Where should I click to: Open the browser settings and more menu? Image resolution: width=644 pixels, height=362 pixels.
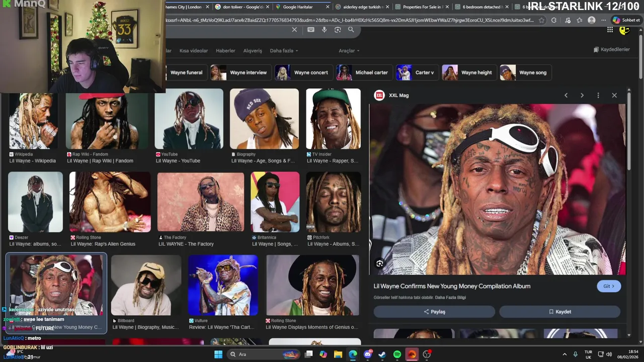point(603,20)
